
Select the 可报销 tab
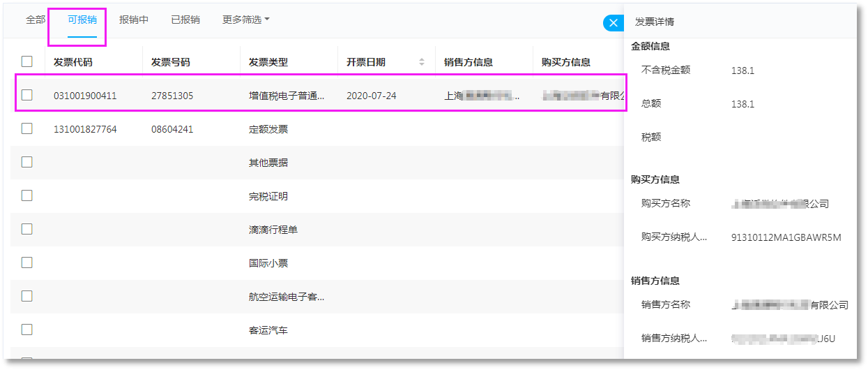click(x=82, y=20)
